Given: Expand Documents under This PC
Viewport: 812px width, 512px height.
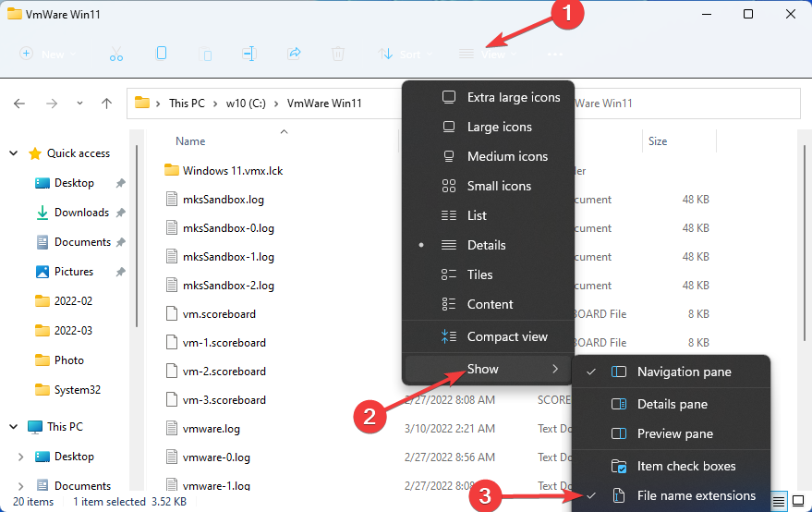Looking at the screenshot, I should 20,486.
